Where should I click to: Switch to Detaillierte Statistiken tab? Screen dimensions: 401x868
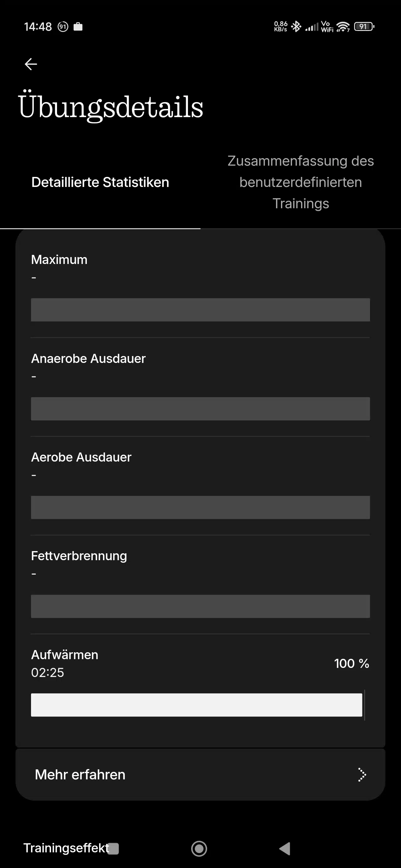100,182
